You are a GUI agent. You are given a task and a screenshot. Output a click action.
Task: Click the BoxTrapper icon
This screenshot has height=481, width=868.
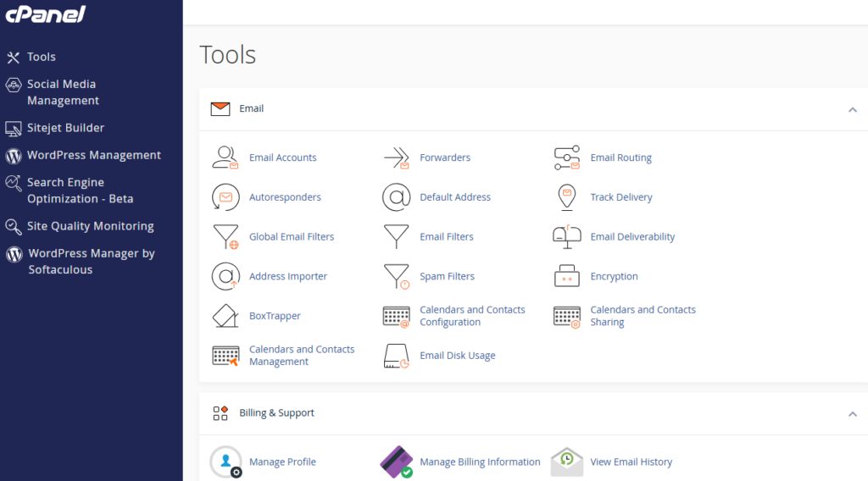point(225,316)
